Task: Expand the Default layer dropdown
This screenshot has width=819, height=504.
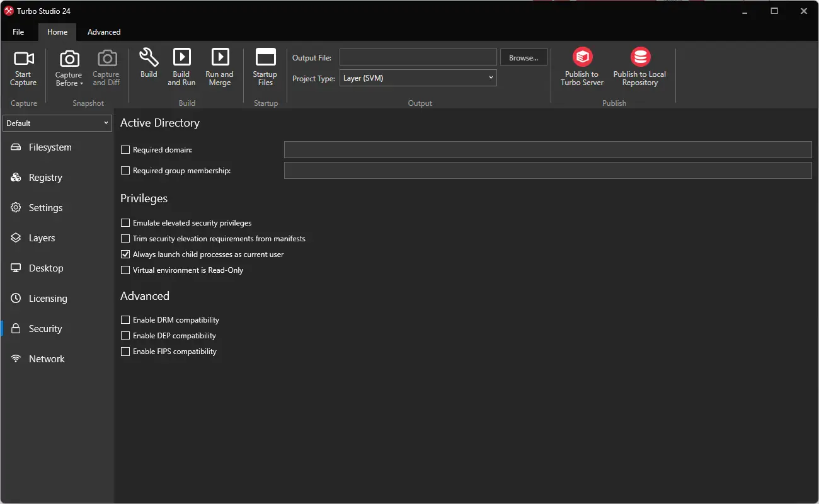Action: tap(57, 123)
